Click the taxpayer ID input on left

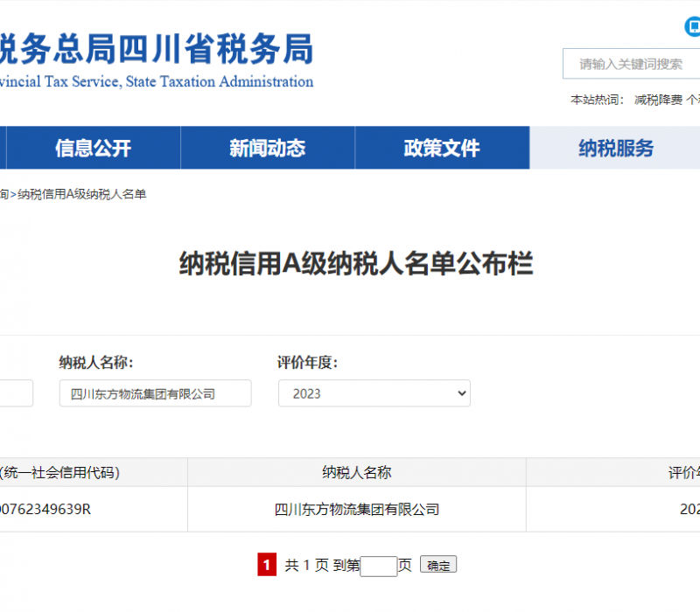(16, 393)
